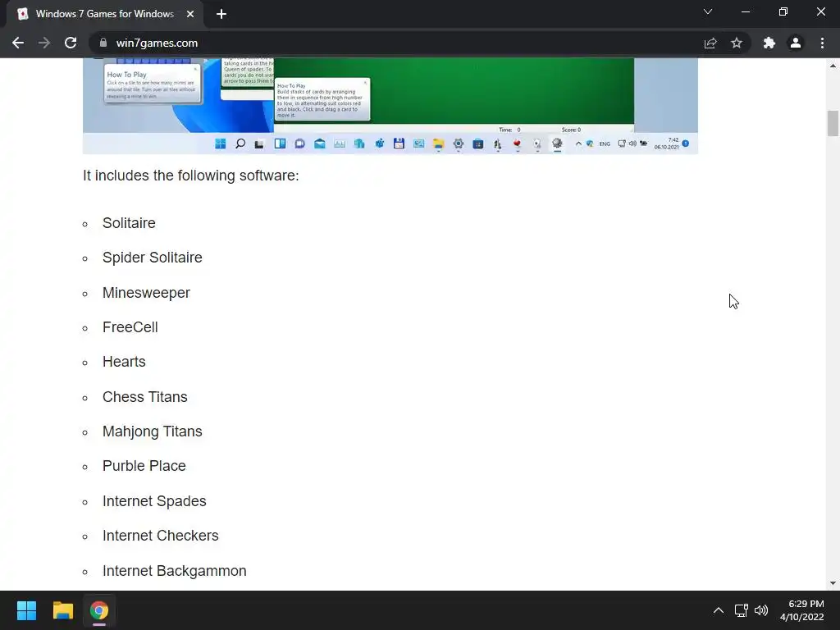The image size is (840, 630).
Task: Show hidden system tray icons
Action: (719, 610)
